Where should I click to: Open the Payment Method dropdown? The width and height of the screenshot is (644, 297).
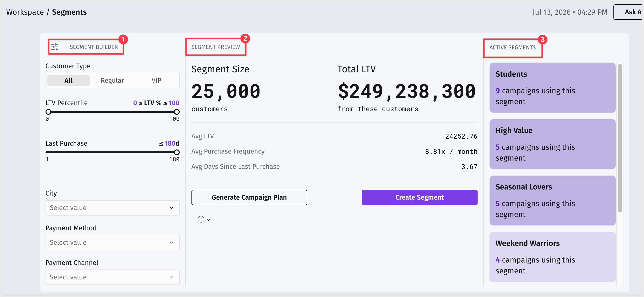pyautogui.click(x=112, y=242)
